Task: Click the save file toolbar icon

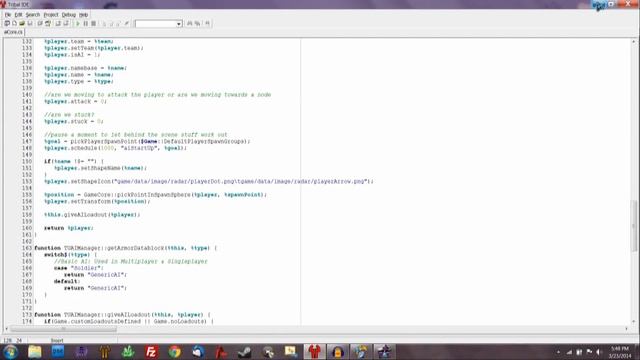Action: point(30,24)
